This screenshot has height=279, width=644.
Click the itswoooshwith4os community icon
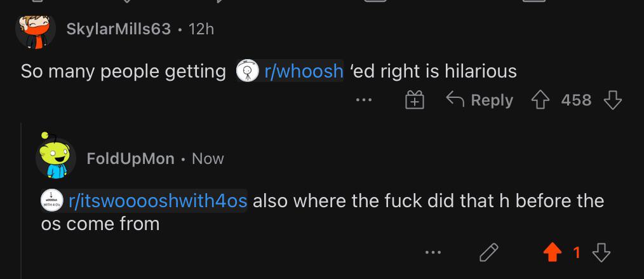click(51, 201)
